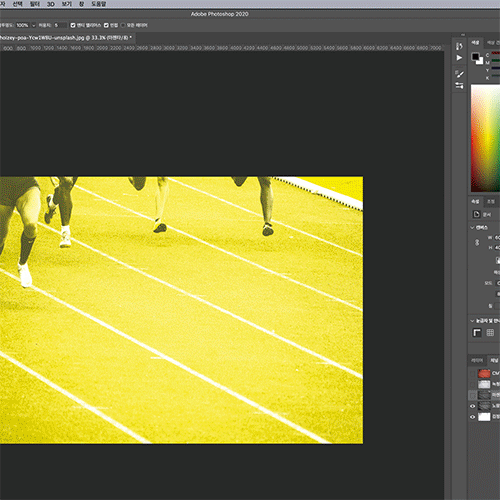Open the 선택 (Select) menu
Viewport: 500px width, 500px height.
pos(17,4)
